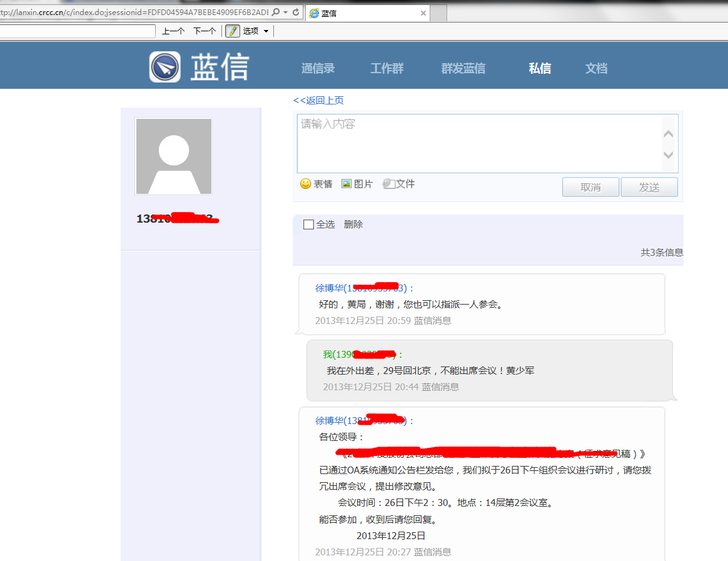Close the 蓝信 browser tab

(423, 13)
